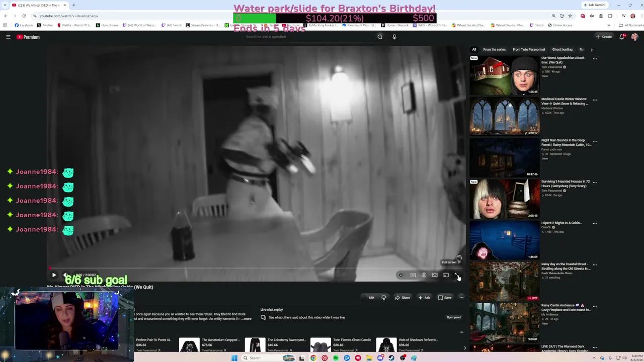This screenshot has height=362, width=644.
Task: Seek on the video progress bar
Action: tap(257, 268)
